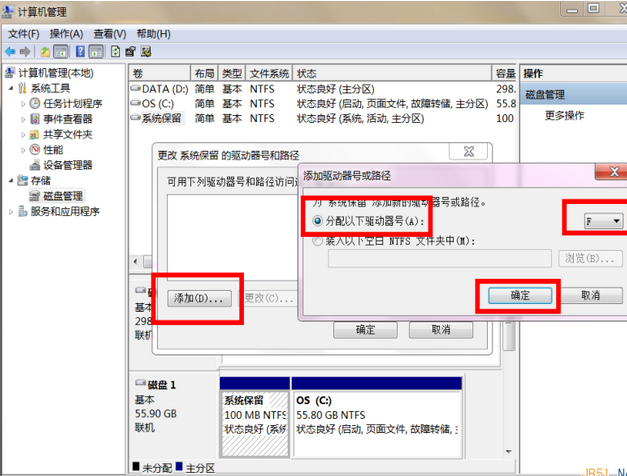This screenshot has width=627, height=476.
Task: Open the 查看(V) menu
Action: [x=110, y=33]
